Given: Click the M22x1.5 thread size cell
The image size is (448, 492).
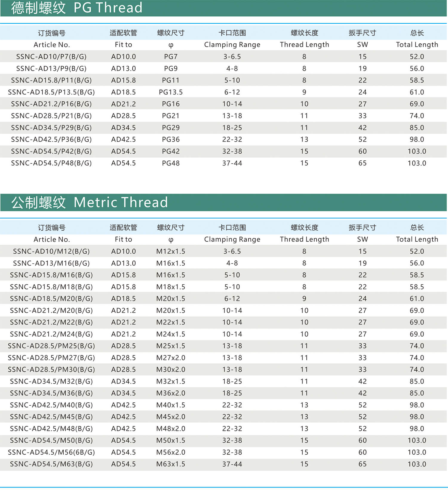Looking at the screenshot, I should point(171,322).
